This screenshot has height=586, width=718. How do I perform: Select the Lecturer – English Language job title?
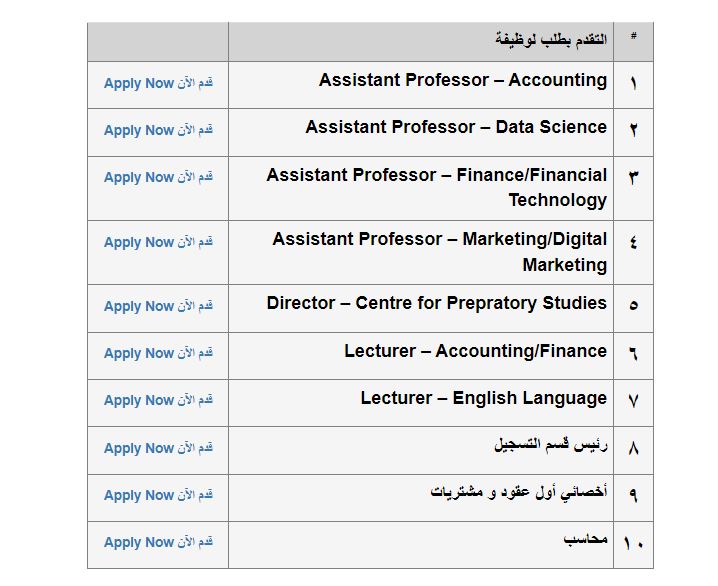[x=483, y=398]
